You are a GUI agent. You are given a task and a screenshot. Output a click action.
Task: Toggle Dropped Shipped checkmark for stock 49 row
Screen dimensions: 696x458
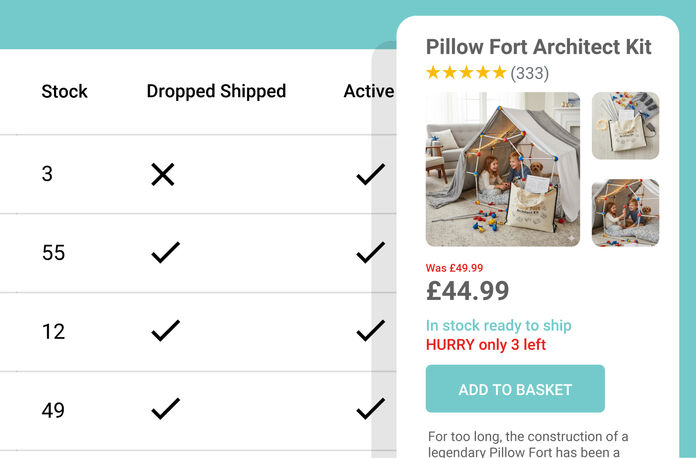click(165, 408)
